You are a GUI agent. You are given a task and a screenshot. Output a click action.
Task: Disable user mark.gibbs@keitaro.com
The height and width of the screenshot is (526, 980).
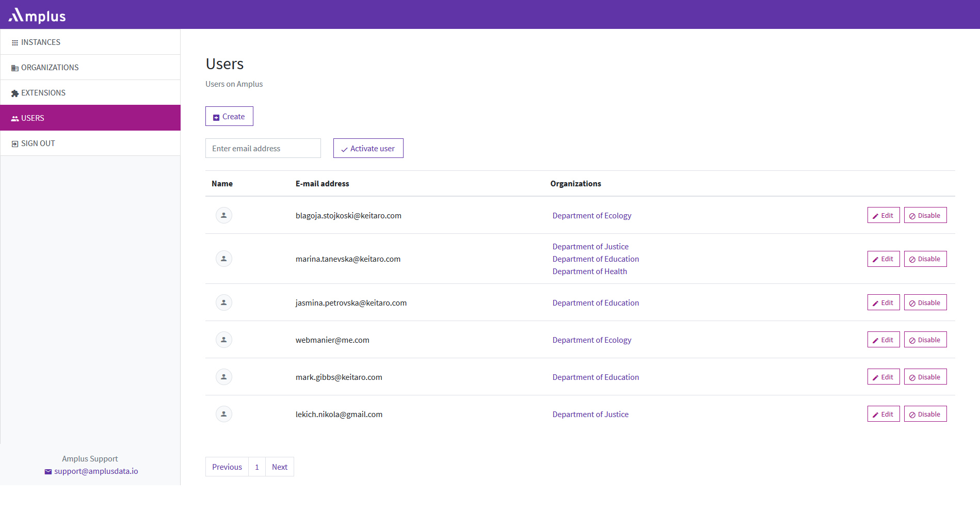point(925,377)
